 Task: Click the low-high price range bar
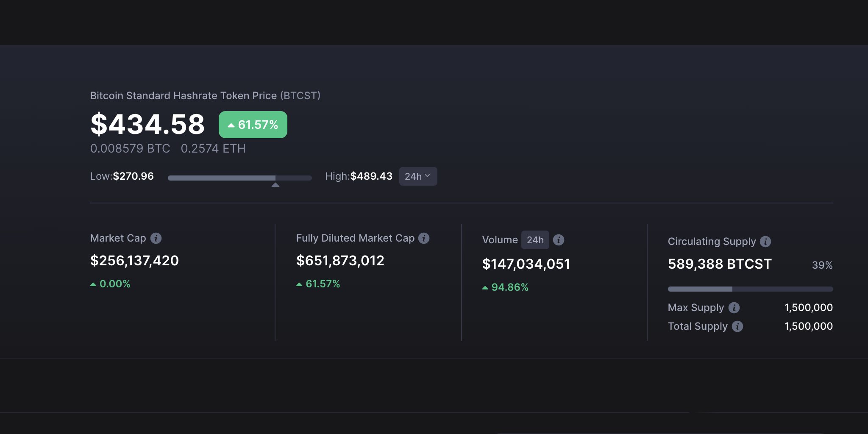click(x=240, y=178)
